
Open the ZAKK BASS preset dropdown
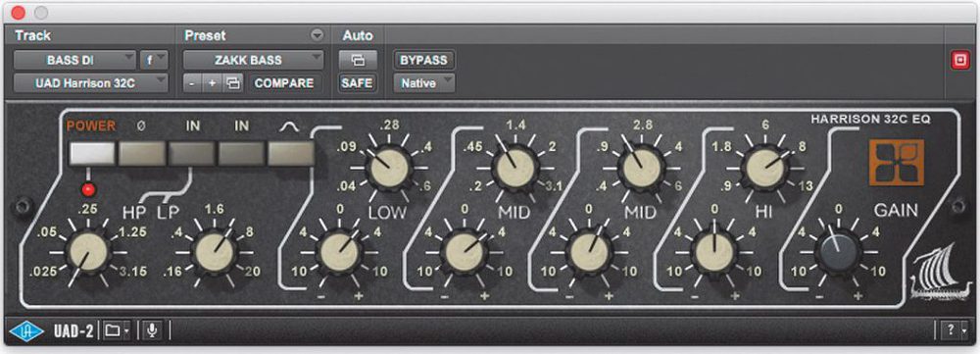(253, 60)
